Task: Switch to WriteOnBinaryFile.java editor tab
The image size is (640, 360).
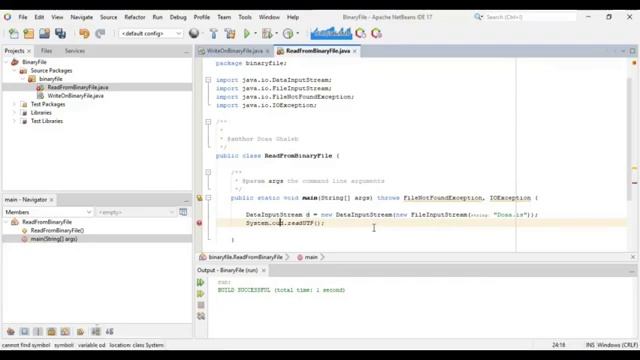Action: (234, 51)
